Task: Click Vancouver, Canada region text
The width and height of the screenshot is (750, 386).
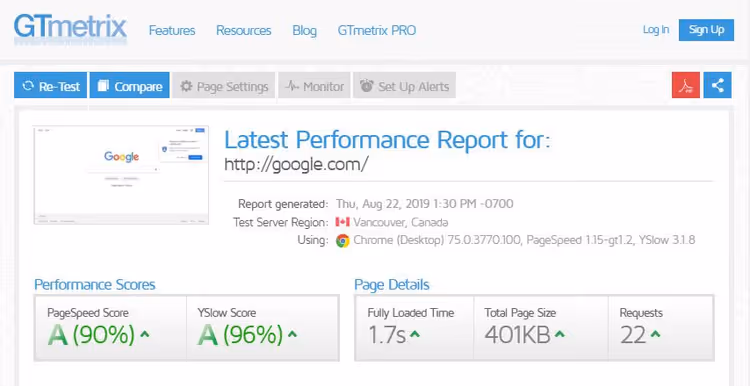Action: click(401, 222)
